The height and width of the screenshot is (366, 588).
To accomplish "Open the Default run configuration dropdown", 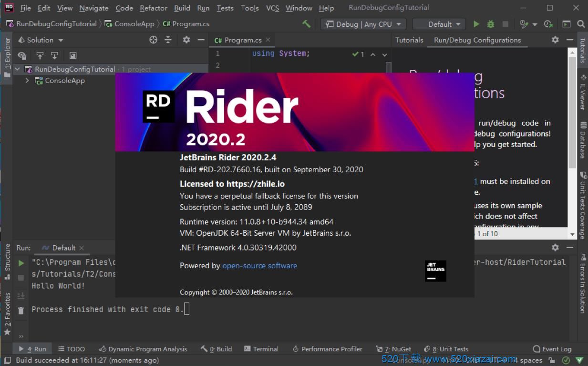I will pyautogui.click(x=439, y=24).
